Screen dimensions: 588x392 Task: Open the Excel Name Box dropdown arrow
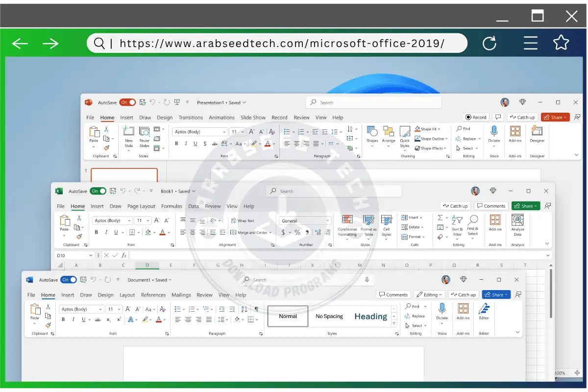click(91, 255)
